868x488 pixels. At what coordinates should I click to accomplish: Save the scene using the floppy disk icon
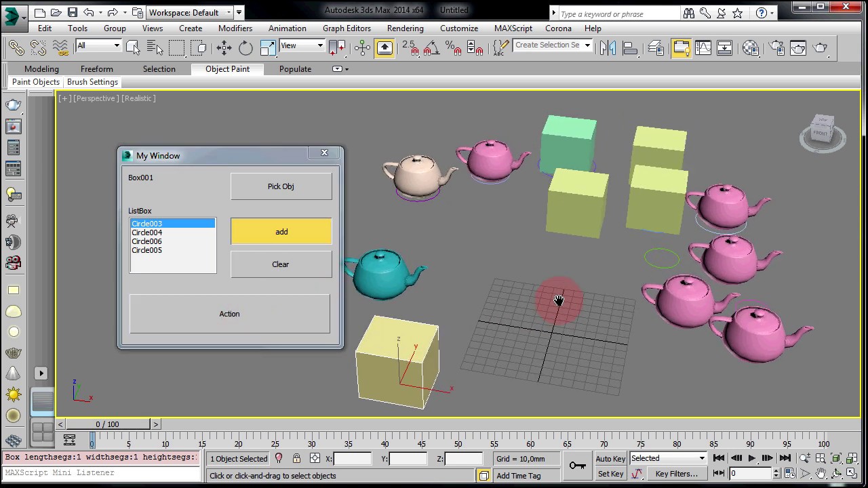(x=73, y=12)
